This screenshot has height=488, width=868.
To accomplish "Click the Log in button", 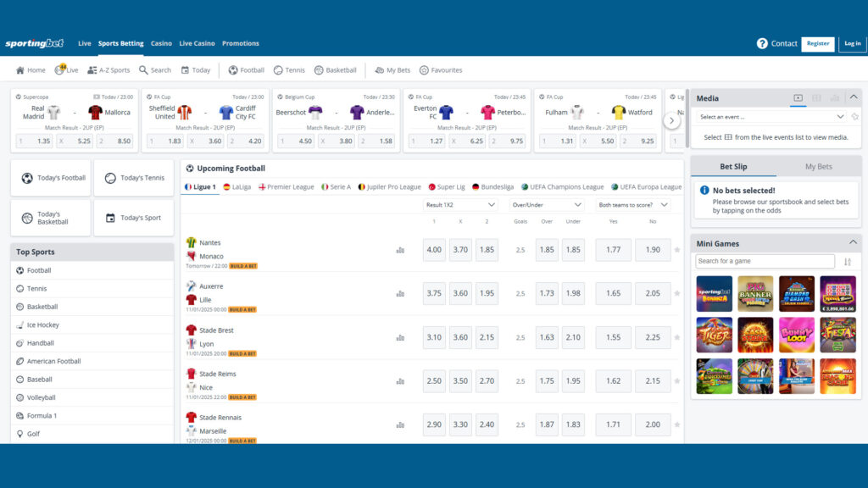I will [853, 43].
